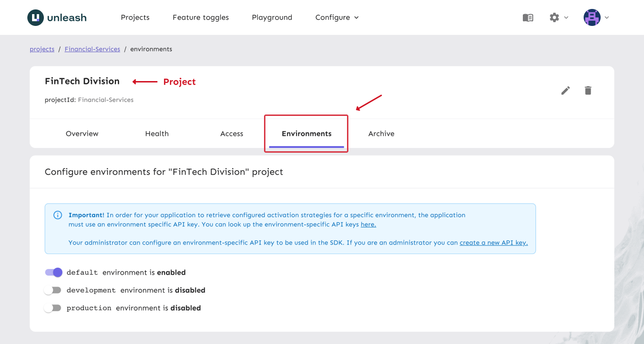This screenshot has width=644, height=344.
Task: Click the Financial-Services breadcrumb link
Action: click(x=92, y=49)
